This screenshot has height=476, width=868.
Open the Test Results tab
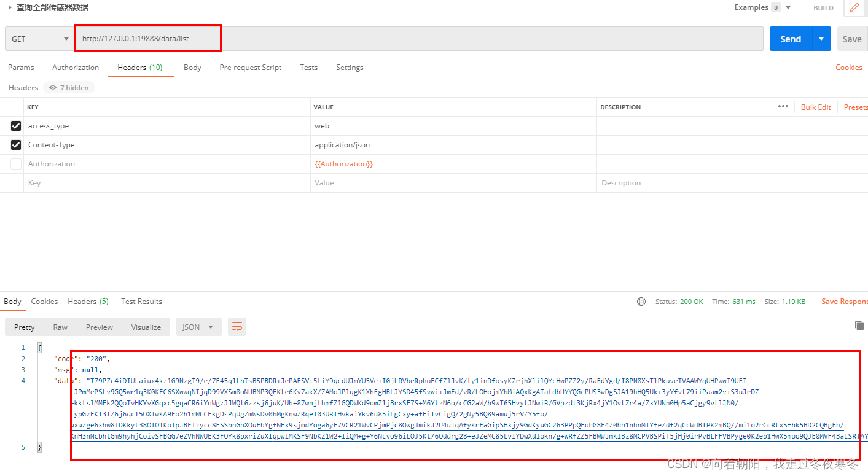tap(142, 302)
